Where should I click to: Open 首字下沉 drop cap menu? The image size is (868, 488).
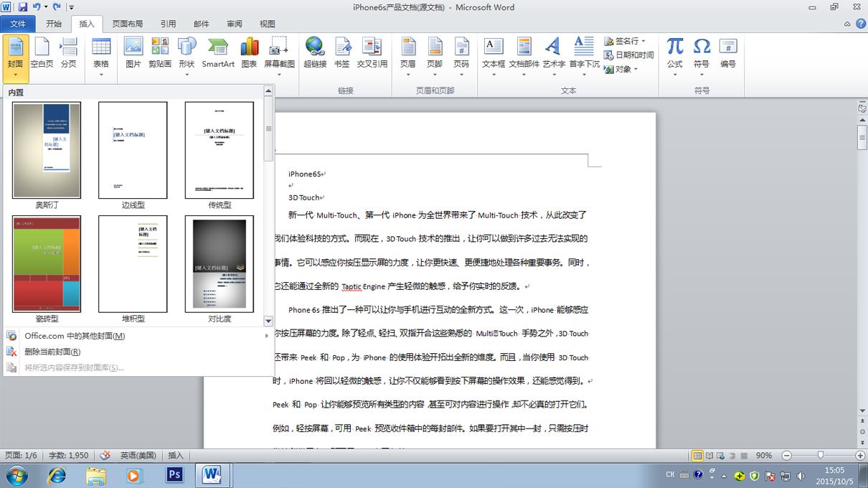tap(584, 57)
